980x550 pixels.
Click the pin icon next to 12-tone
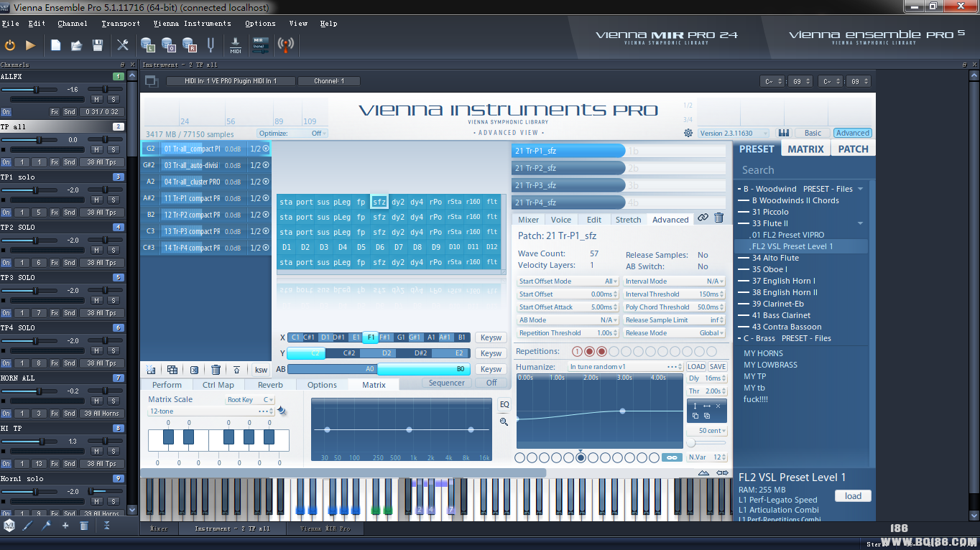282,411
